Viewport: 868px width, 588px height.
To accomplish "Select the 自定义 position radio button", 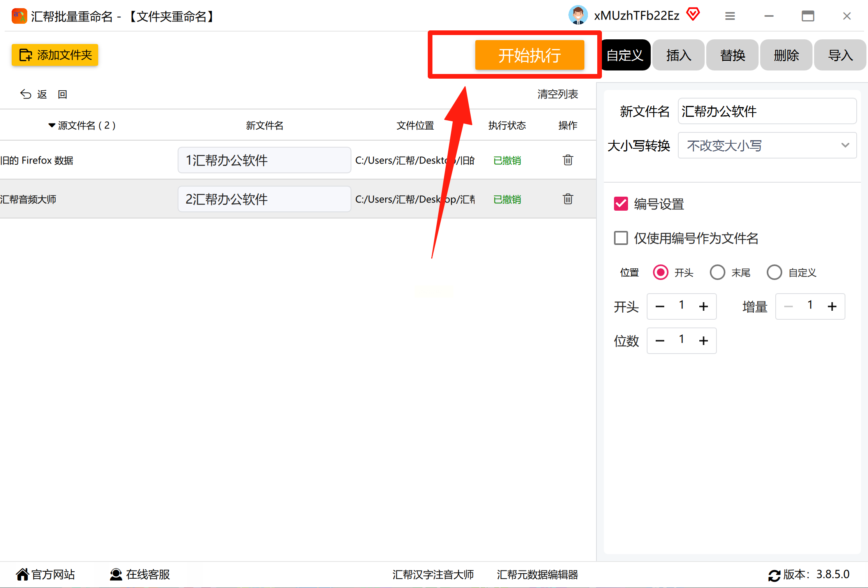I will pyautogui.click(x=774, y=272).
